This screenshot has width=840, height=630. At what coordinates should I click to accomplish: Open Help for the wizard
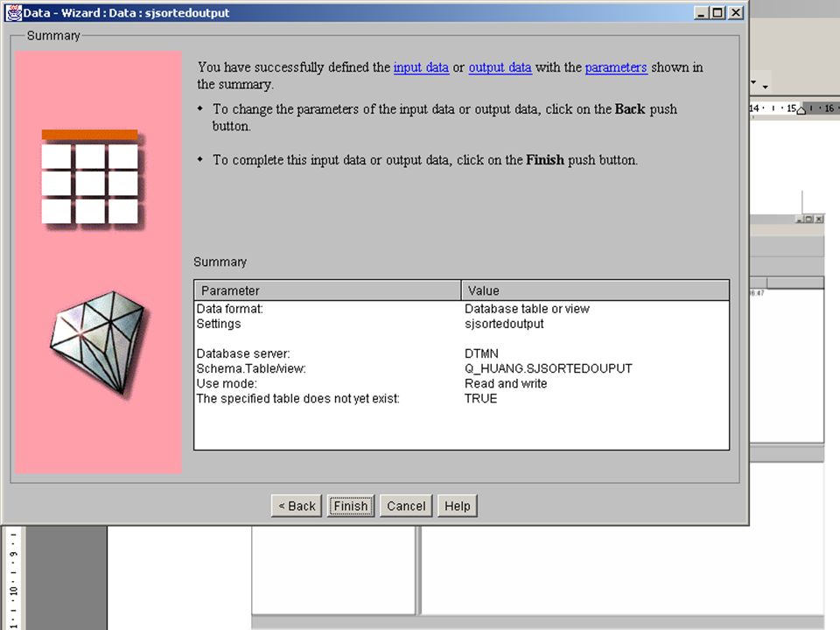click(457, 506)
